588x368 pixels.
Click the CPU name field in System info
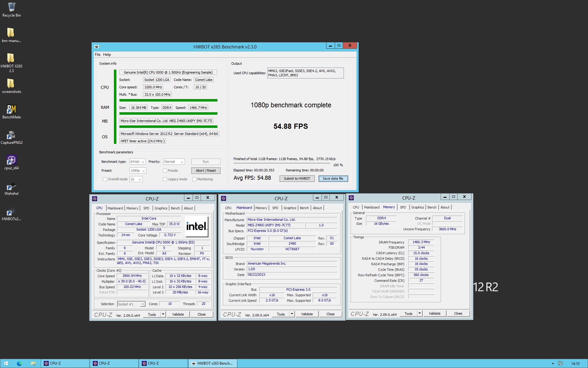[168, 72]
